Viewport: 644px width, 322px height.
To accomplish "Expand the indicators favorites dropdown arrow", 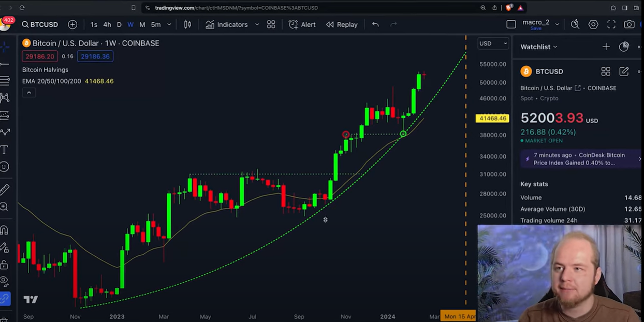I will point(257,24).
